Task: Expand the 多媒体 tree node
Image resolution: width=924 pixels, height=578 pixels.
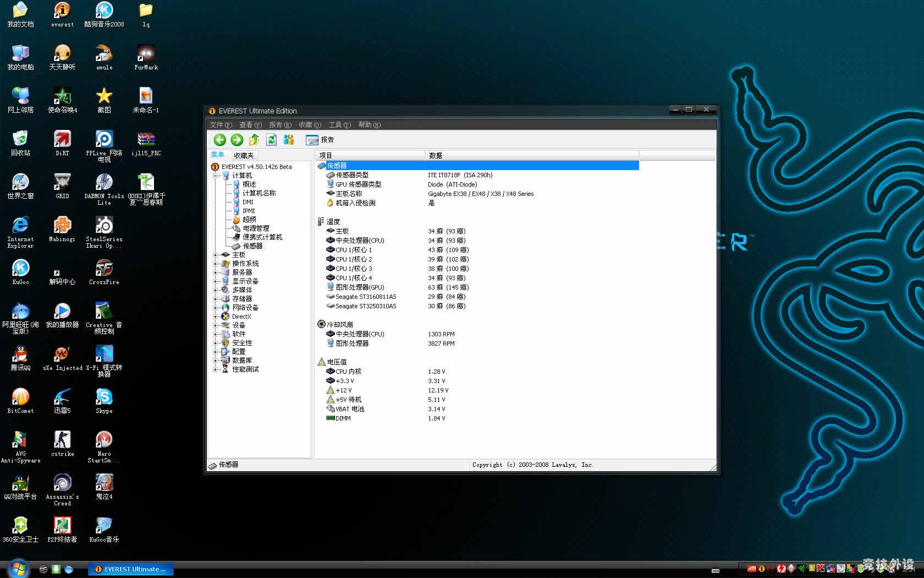Action: 216,290
